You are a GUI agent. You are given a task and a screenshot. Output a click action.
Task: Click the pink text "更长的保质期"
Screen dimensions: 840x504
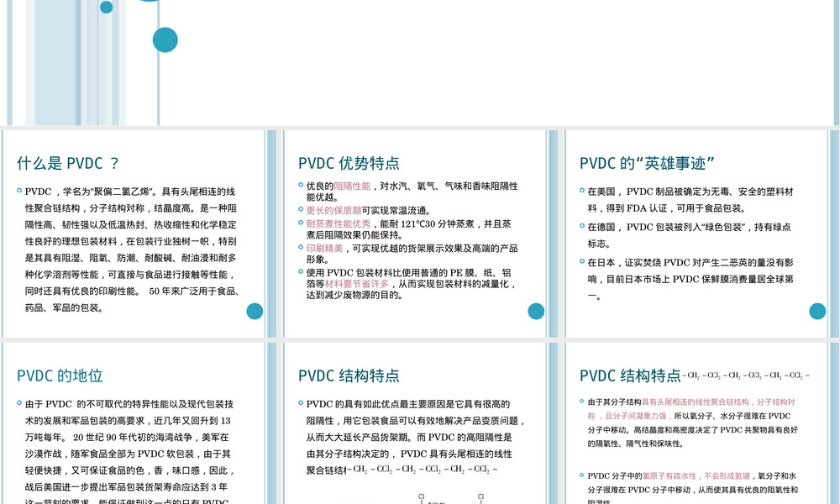click(x=333, y=211)
